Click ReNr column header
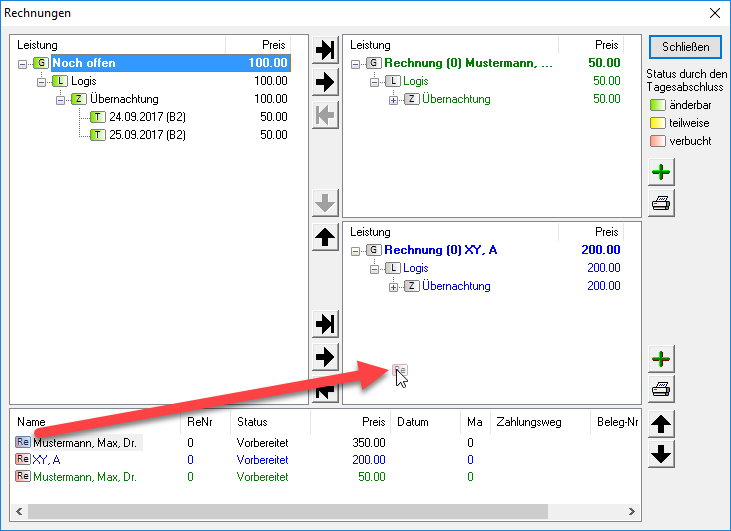This screenshot has height=531, width=731. coord(200,422)
